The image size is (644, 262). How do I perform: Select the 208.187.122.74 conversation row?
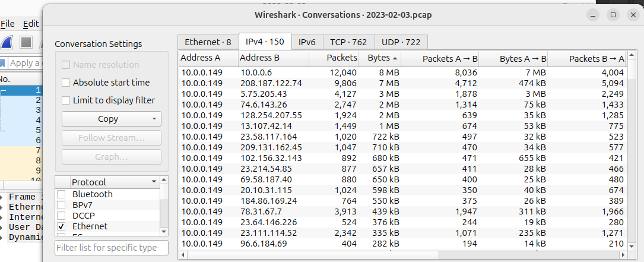click(x=403, y=83)
